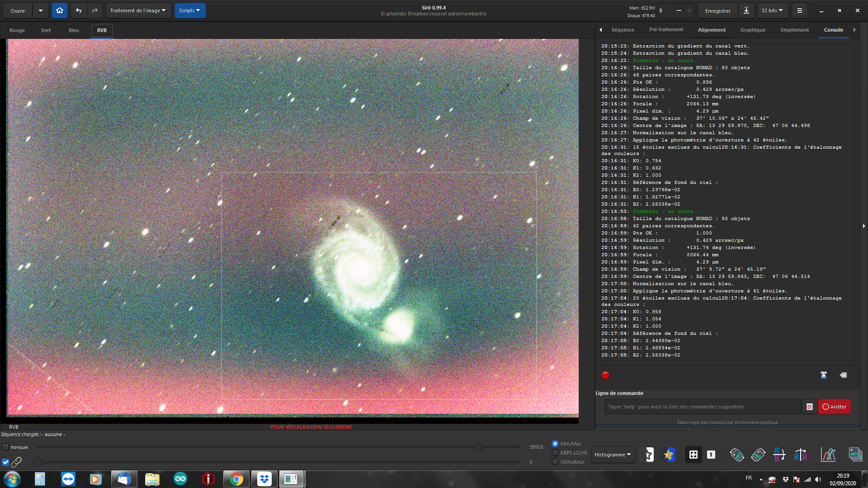Enable the tronquer checkbox
The image size is (868, 488).
(x=5, y=447)
